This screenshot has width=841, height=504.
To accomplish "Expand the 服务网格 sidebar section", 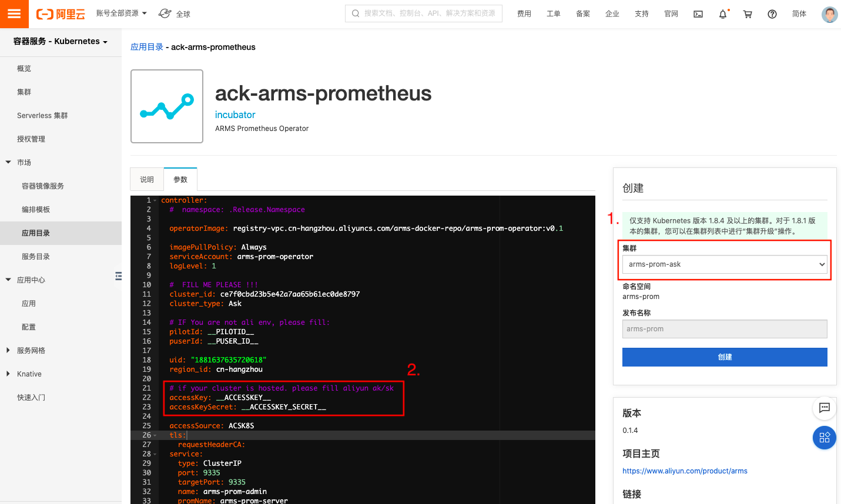I will pyautogui.click(x=8, y=350).
